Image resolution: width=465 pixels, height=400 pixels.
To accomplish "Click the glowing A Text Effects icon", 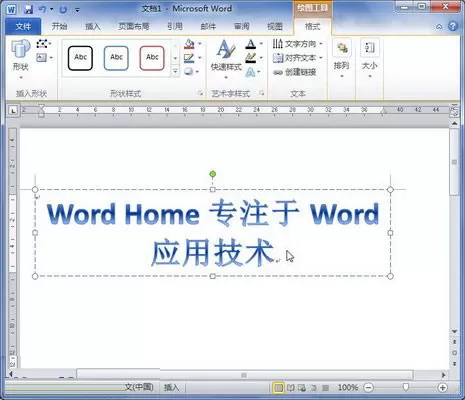I will pyautogui.click(x=251, y=72).
